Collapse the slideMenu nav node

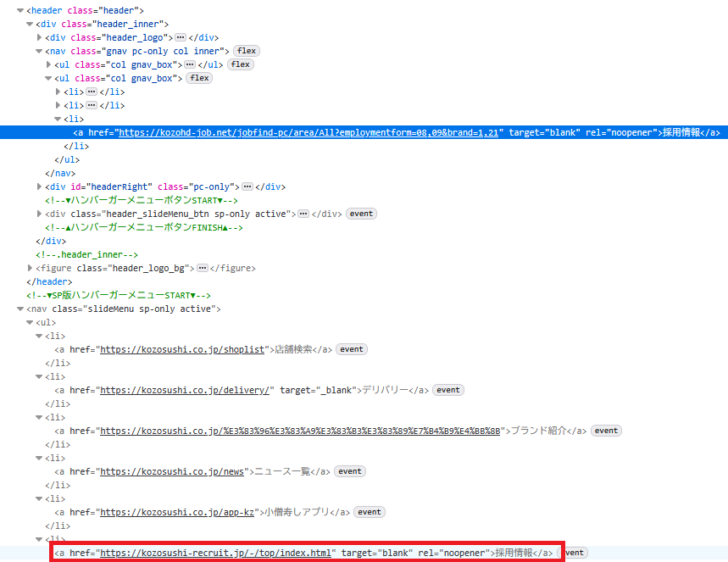click(20, 309)
